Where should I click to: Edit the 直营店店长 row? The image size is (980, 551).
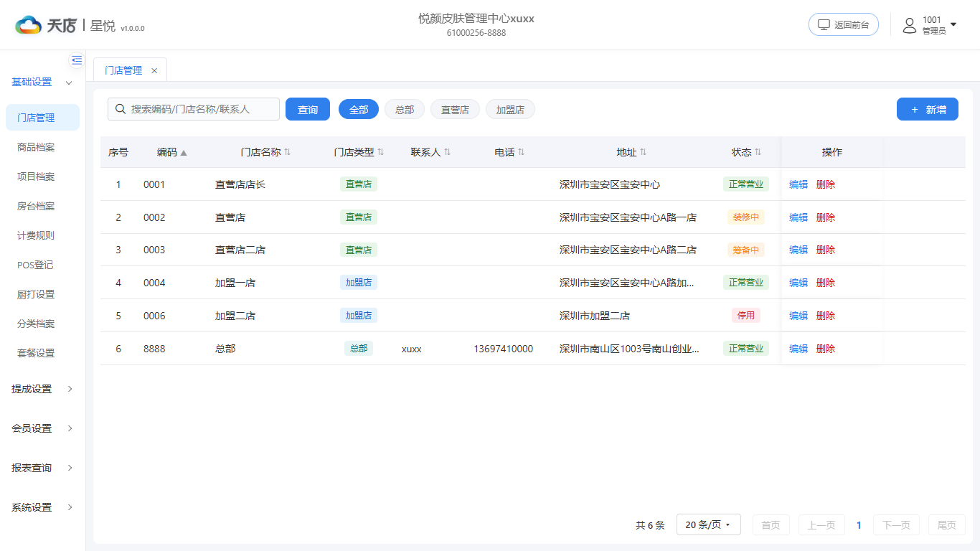click(x=798, y=184)
